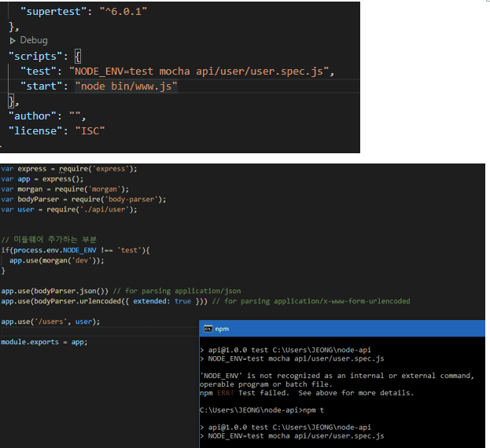Click the npm ERR! Test failed line
The image size is (490, 448).
click(x=307, y=393)
